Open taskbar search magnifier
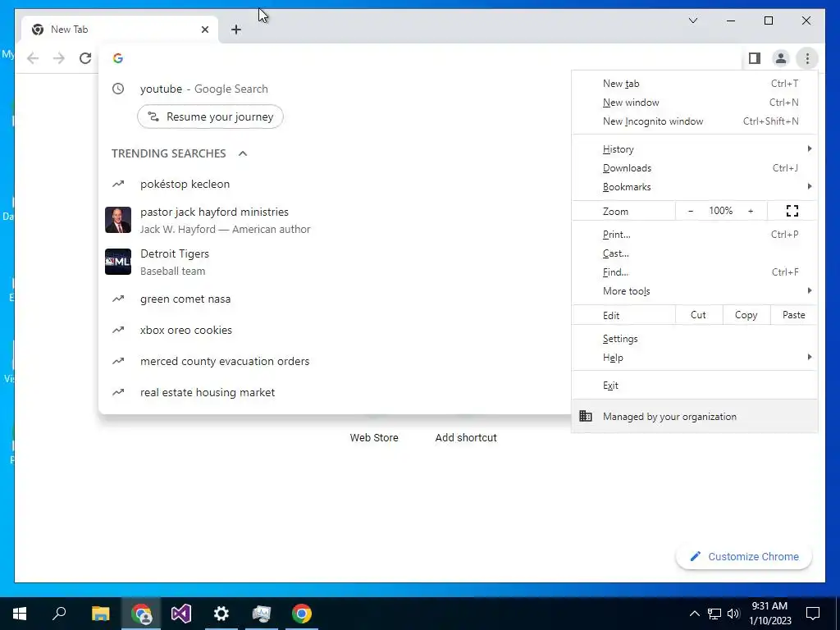The image size is (840, 630). tap(59, 614)
